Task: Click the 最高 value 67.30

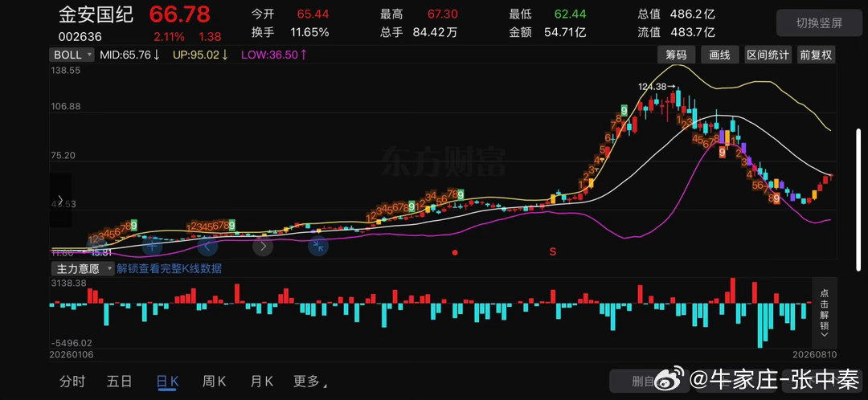Action: click(442, 14)
